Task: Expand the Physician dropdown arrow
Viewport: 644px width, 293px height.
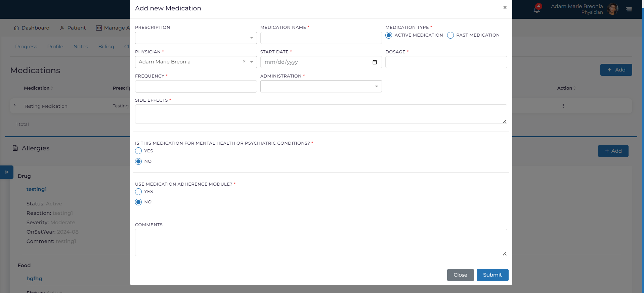Action: pos(252,62)
